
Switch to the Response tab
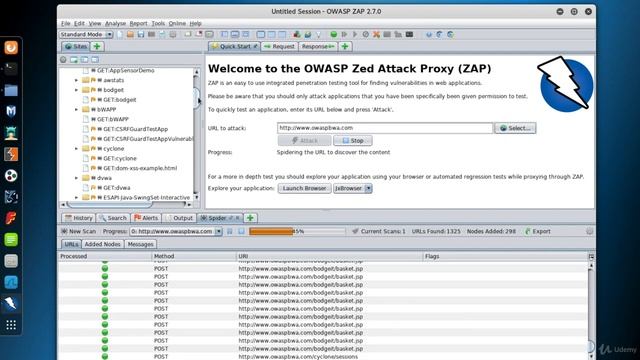pos(318,47)
